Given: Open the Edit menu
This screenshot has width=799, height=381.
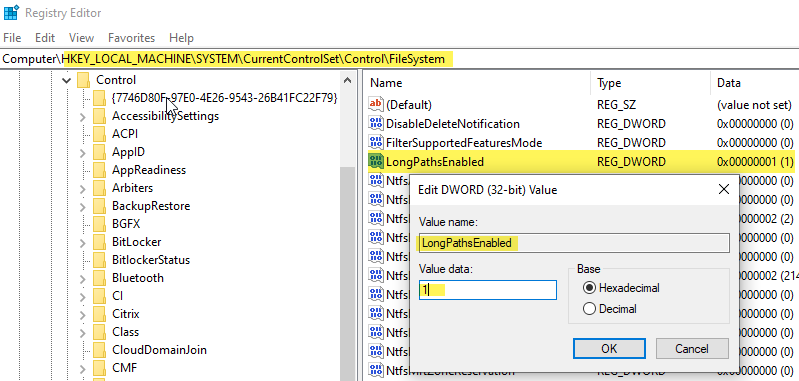Looking at the screenshot, I should click(45, 38).
